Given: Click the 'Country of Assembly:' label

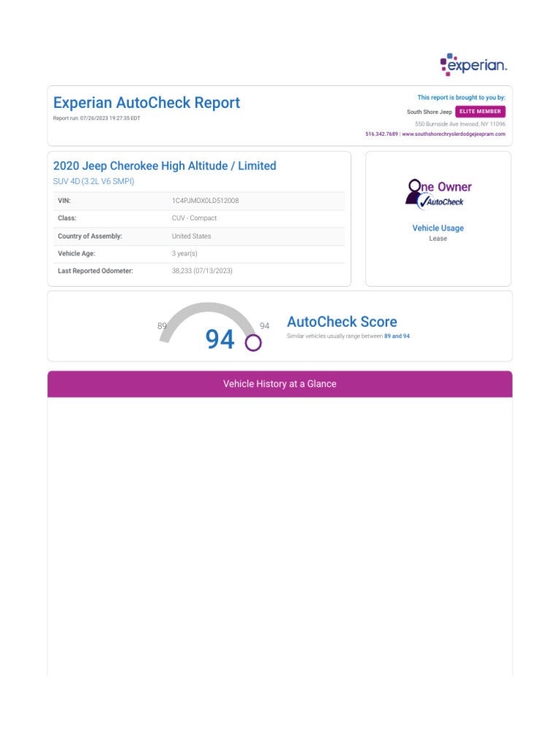Looking at the screenshot, I should (x=90, y=236).
